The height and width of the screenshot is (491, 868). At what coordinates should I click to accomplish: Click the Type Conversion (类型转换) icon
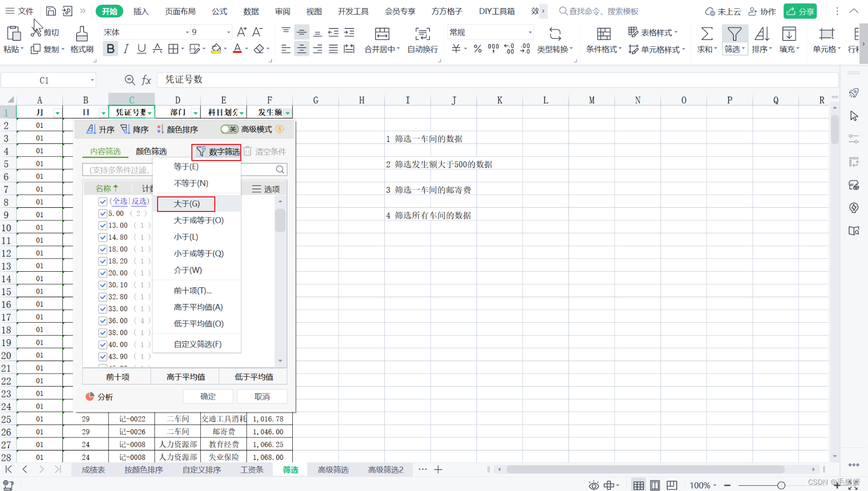pyautogui.click(x=555, y=34)
